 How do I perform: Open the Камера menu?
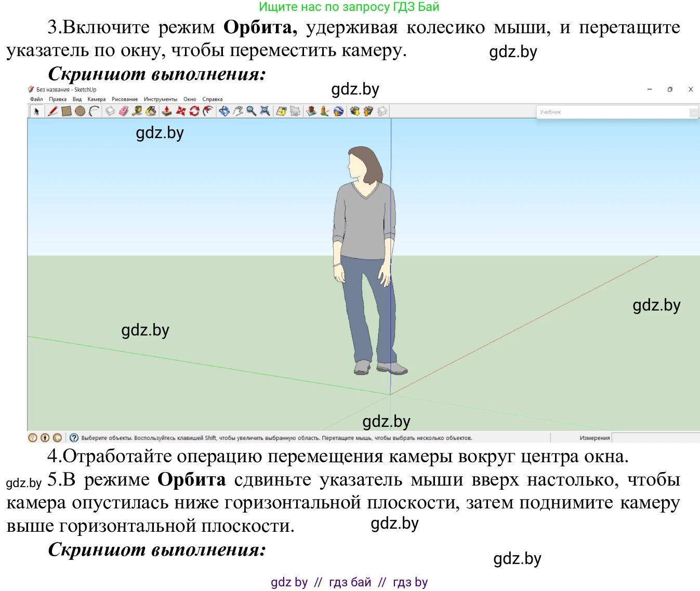pos(97,99)
